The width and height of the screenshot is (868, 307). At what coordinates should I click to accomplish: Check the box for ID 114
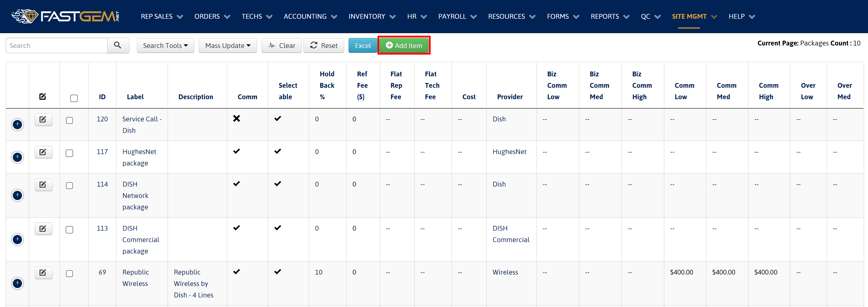coord(69,186)
